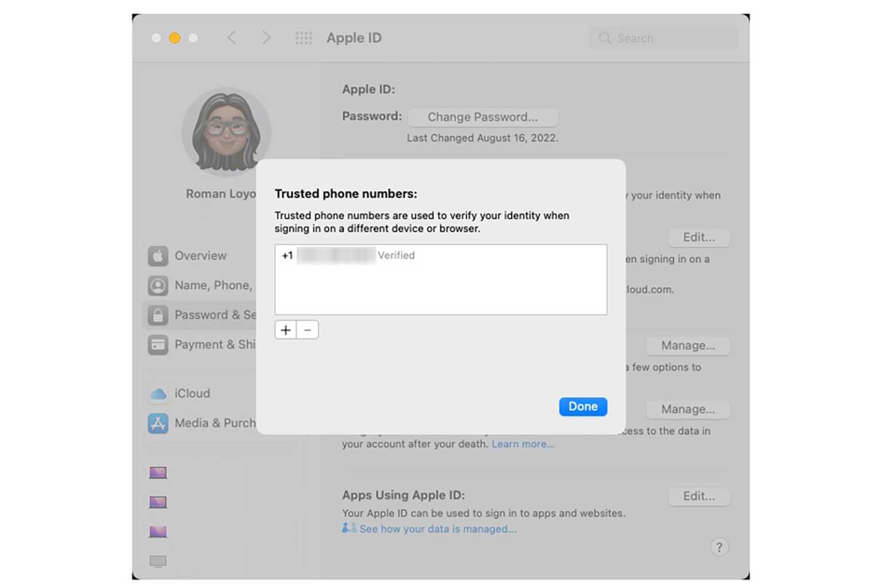The image size is (882, 588).
Task: Click the help question mark icon
Action: (719, 547)
